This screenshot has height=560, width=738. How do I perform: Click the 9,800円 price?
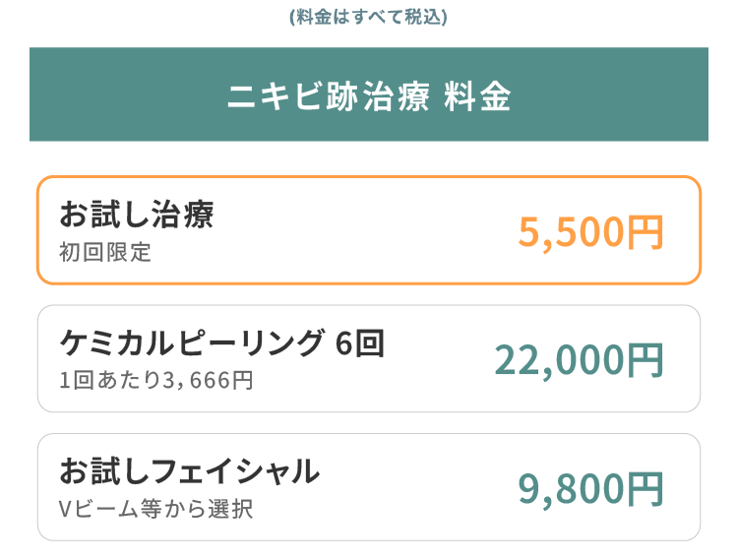pyautogui.click(x=590, y=489)
